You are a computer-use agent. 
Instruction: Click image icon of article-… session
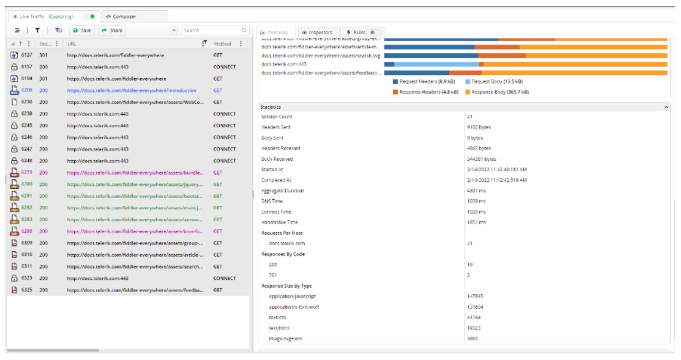click(x=14, y=255)
